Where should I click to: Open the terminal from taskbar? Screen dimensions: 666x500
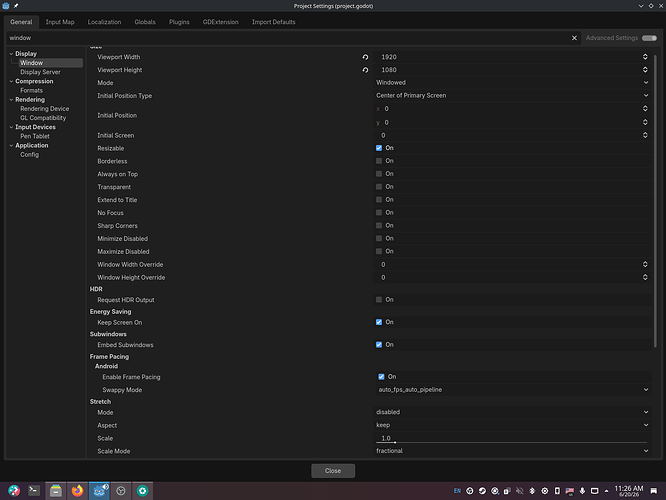(x=34, y=491)
